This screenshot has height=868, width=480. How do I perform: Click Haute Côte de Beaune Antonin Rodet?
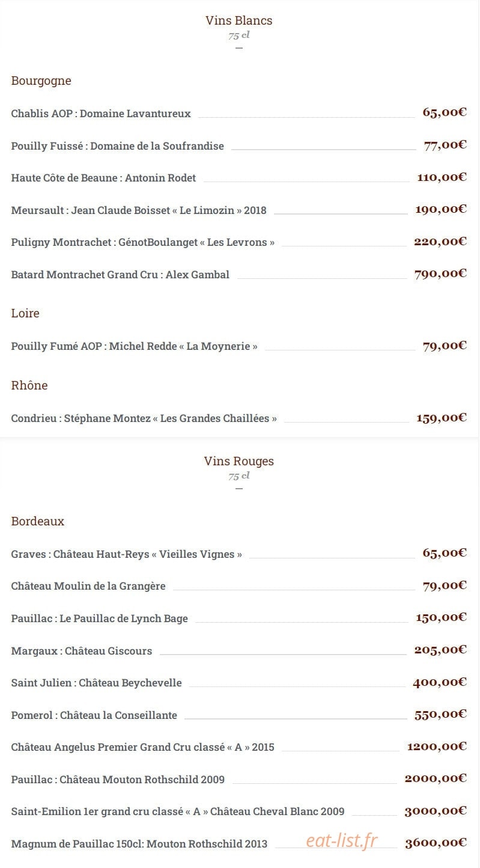pos(103,178)
